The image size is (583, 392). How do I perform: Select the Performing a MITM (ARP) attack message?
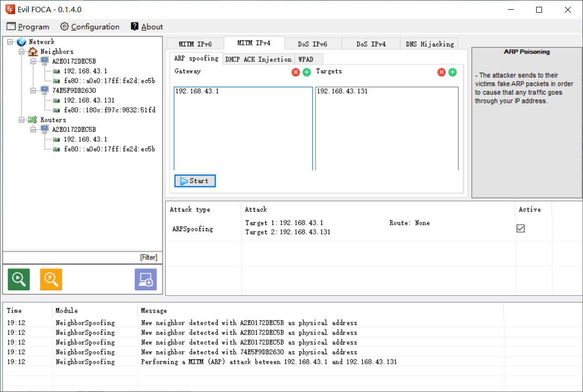pyautogui.click(x=269, y=362)
